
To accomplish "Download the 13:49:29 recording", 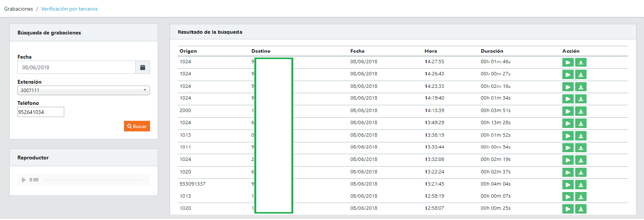I will pos(581,123).
